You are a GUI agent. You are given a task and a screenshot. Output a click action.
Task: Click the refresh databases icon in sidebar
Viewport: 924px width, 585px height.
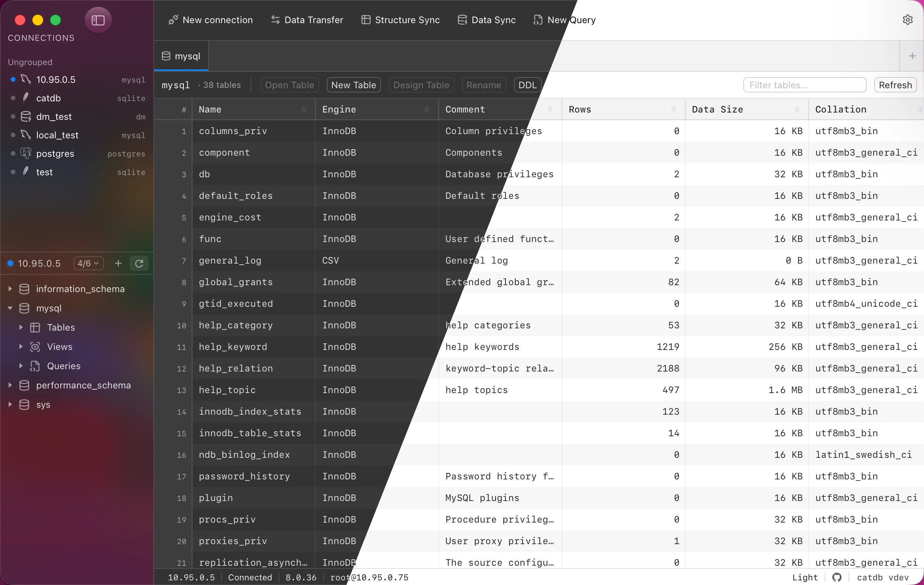139,264
